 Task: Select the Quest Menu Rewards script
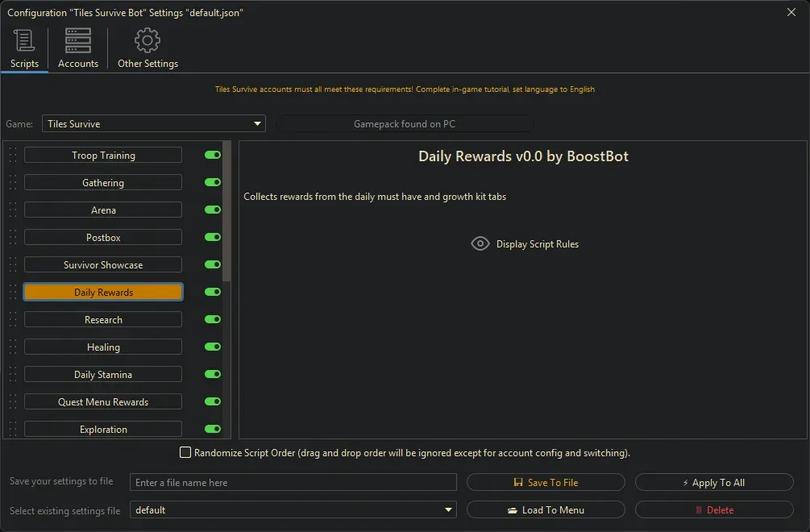tap(103, 402)
